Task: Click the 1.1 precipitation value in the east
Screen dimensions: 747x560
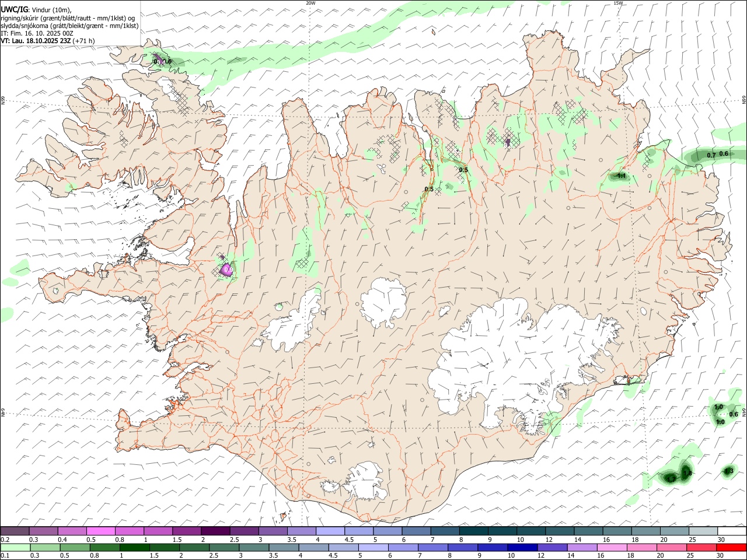Action: pyautogui.click(x=621, y=176)
